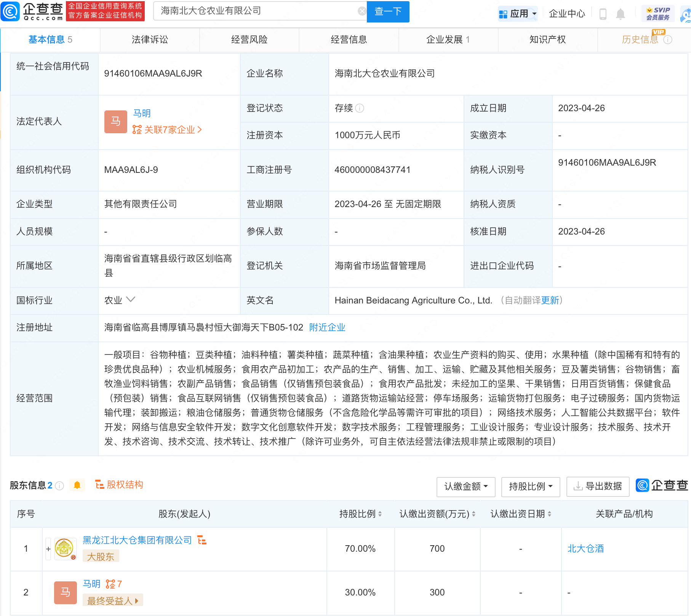Click 更新 link after English name
691x616 pixels.
[x=550, y=300]
